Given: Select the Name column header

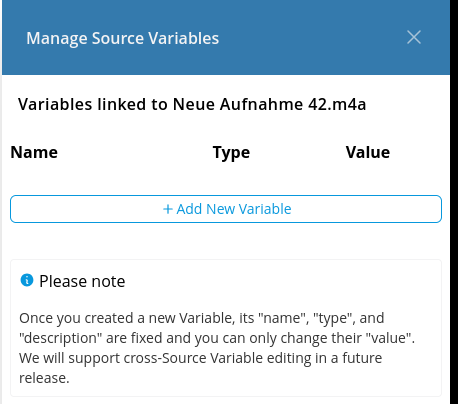Looking at the screenshot, I should click(x=34, y=152).
